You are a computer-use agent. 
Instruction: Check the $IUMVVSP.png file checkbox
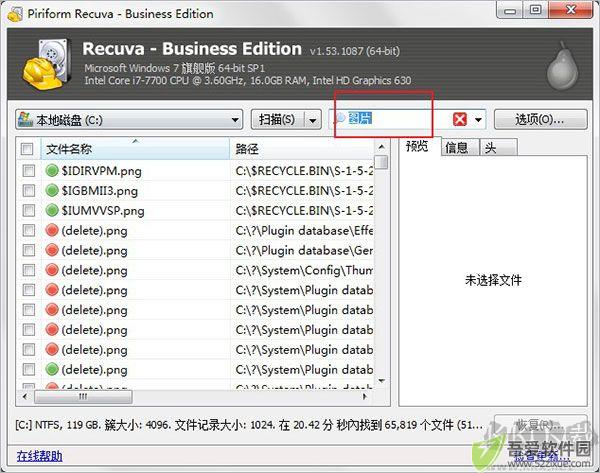pyautogui.click(x=29, y=210)
